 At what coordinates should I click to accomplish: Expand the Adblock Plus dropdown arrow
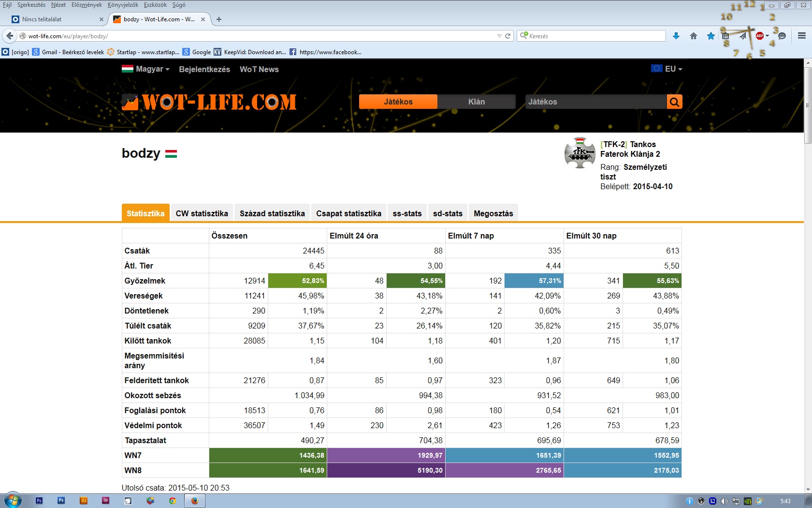click(x=767, y=36)
